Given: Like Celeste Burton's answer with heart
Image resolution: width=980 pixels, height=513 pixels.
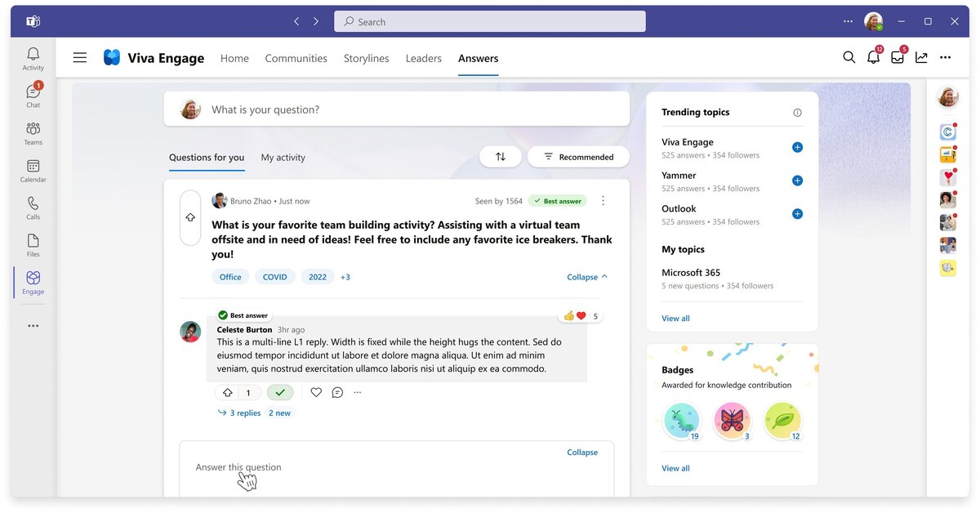Looking at the screenshot, I should point(316,392).
